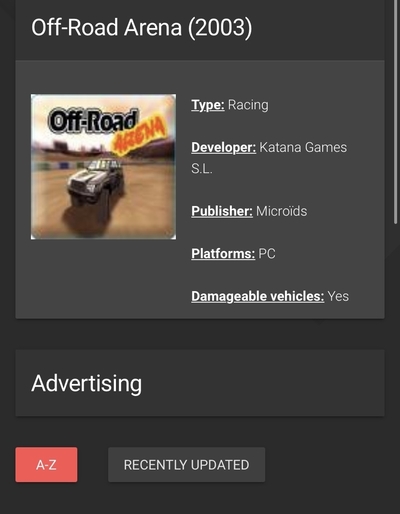Viewport: 400px width, 514px height.
Task: Click the Off-Road Arena (2003) page title
Action: pyautogui.click(x=142, y=27)
